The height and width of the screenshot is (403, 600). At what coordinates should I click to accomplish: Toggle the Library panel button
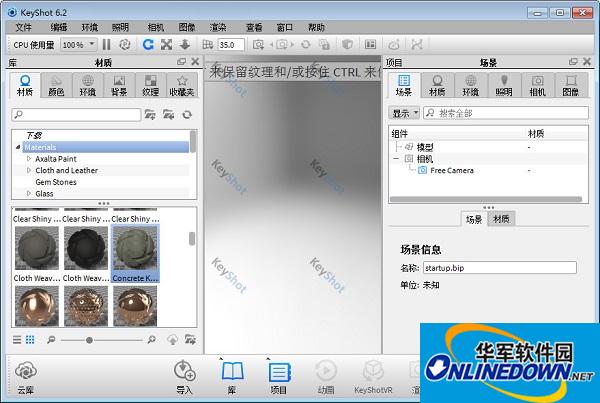[232, 377]
